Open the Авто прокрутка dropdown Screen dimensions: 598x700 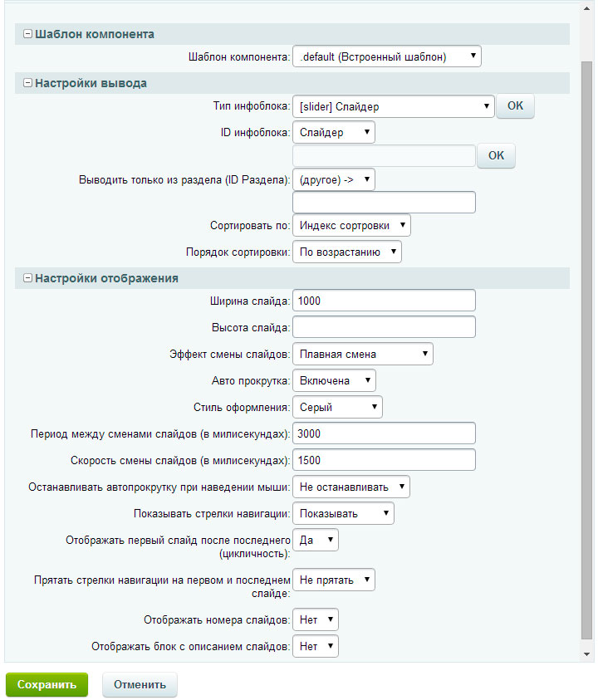334,380
